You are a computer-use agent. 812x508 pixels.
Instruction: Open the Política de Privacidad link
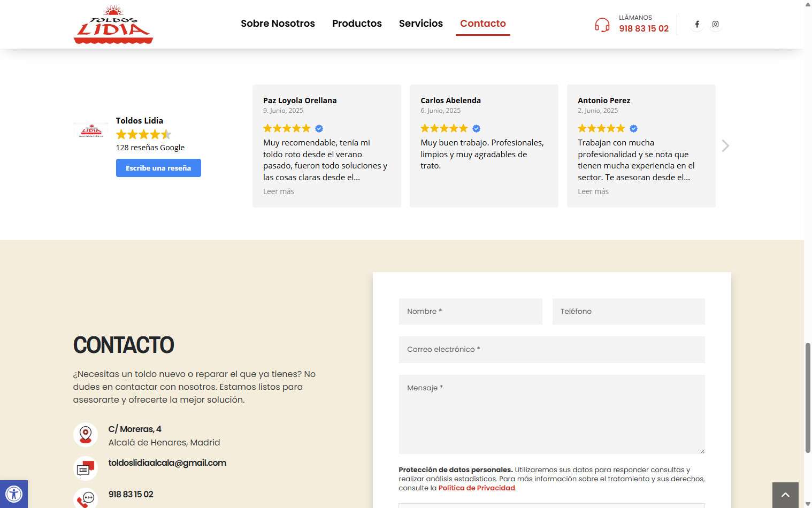[x=477, y=488]
